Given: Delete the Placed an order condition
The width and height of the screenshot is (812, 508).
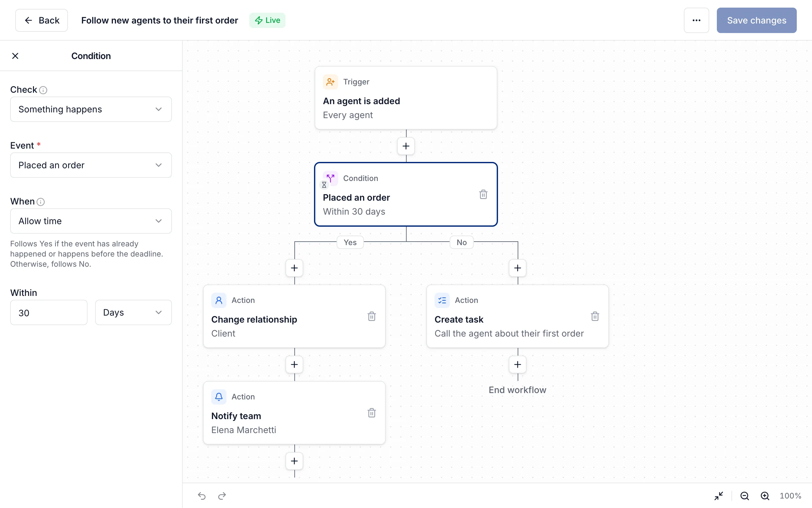Looking at the screenshot, I should [483, 194].
